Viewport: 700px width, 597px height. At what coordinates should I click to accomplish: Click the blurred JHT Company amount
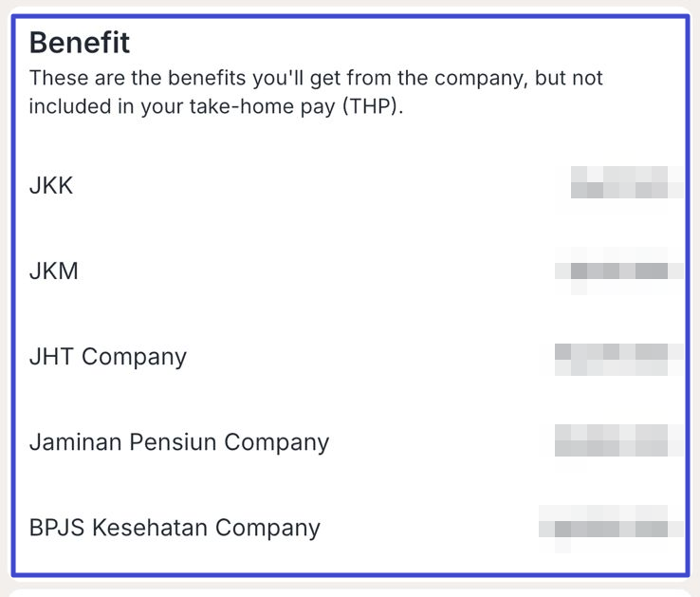[x=619, y=360]
